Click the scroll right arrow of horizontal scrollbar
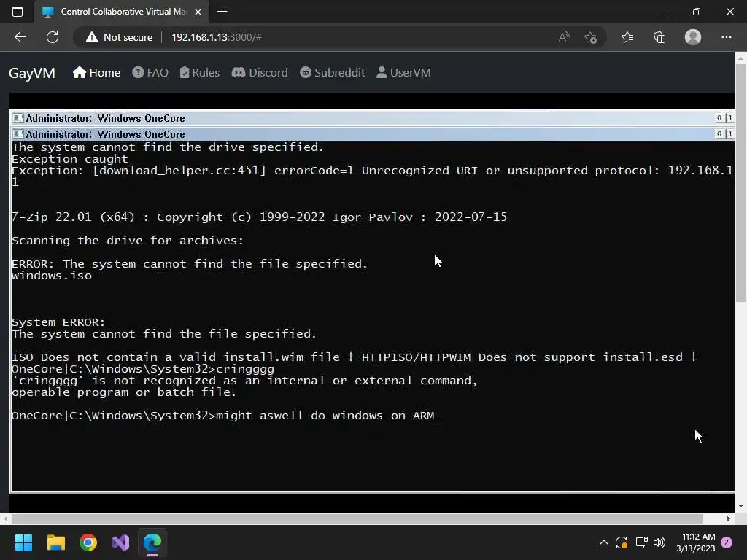The height and width of the screenshot is (560, 747). coord(729,518)
